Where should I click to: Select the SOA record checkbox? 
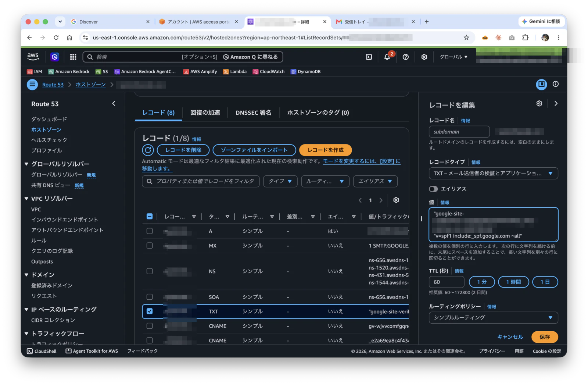150,297
